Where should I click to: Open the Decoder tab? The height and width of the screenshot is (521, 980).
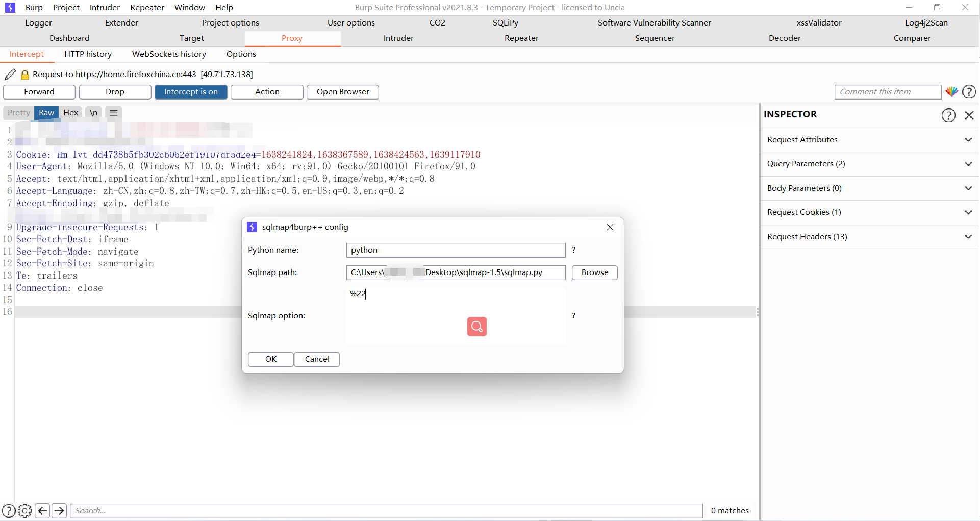point(785,38)
